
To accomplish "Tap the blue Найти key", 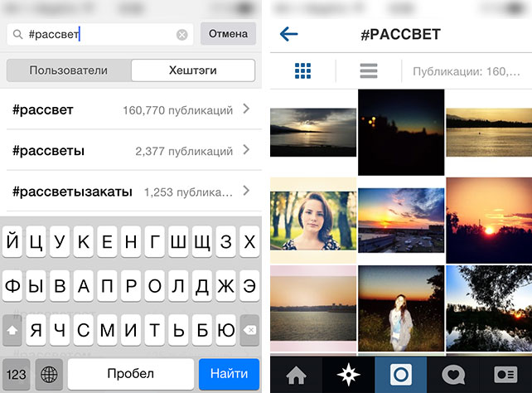I will 229,374.
